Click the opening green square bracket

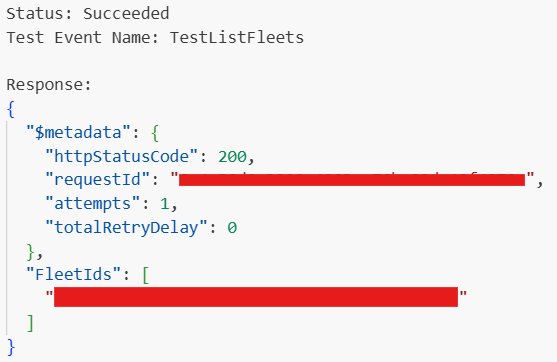[x=146, y=275]
